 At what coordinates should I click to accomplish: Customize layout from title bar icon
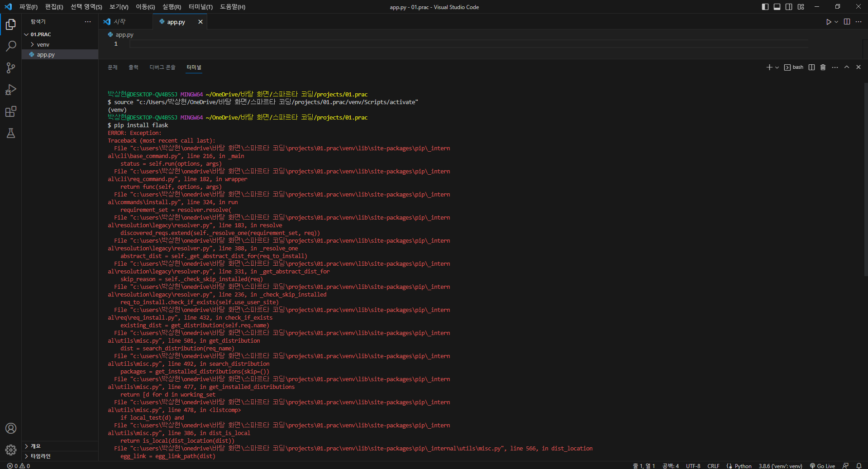coord(801,7)
